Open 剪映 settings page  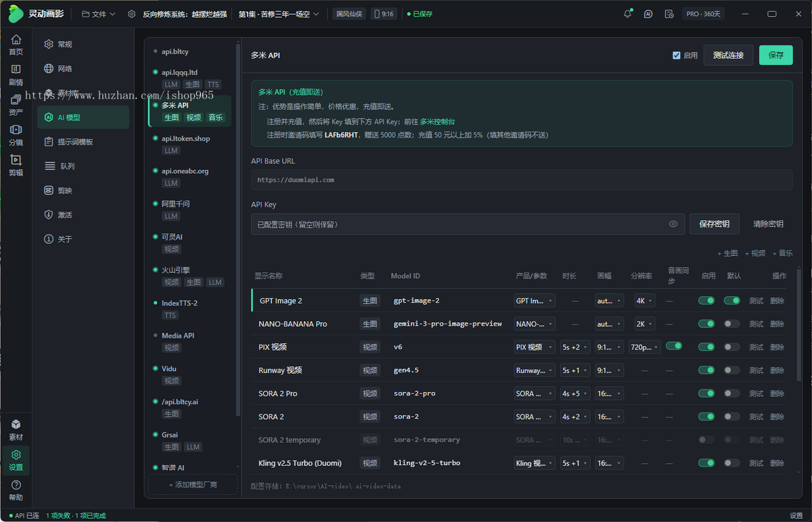coord(83,190)
